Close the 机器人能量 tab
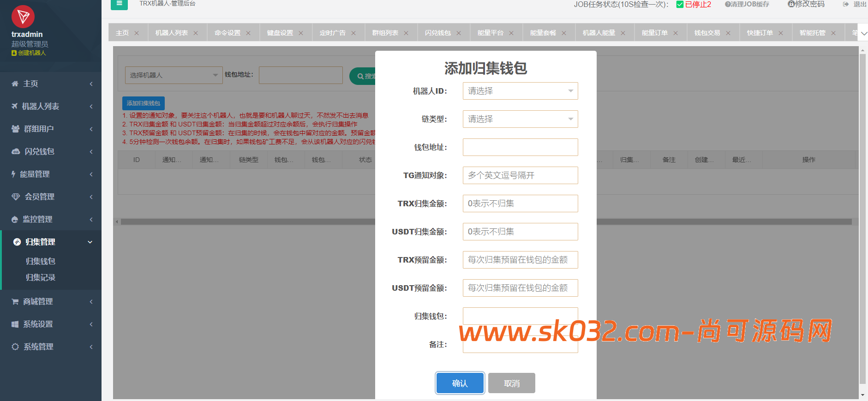Viewport: 868px width, 401px height. tap(623, 33)
